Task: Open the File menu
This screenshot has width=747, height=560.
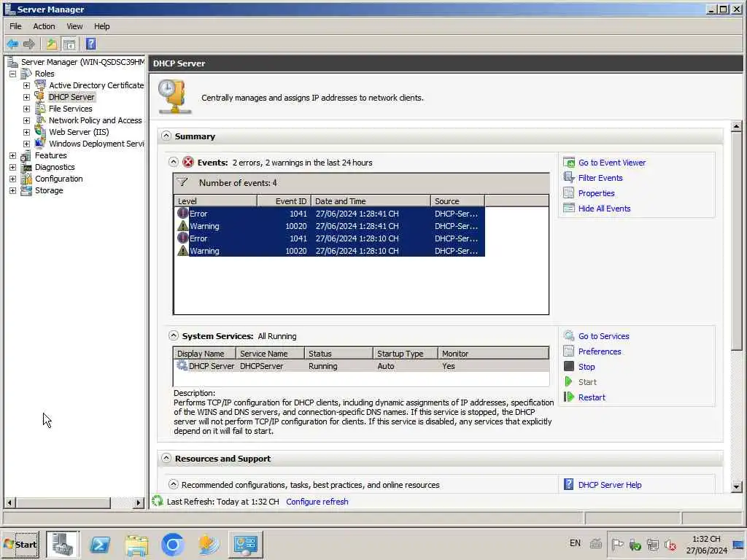Action: point(15,26)
